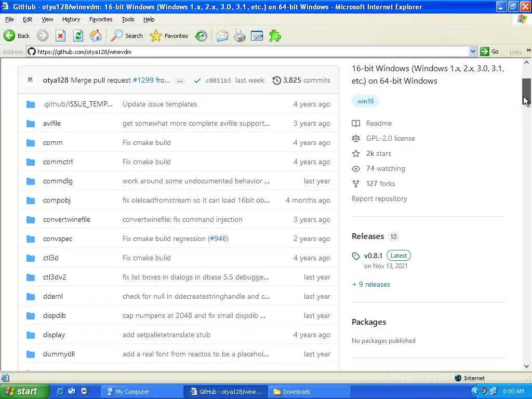Open the Tools menu
The height and width of the screenshot is (399, 532).
pos(128,19)
